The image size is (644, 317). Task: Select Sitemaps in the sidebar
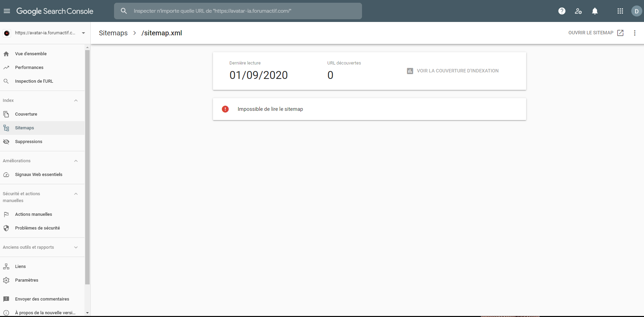(42, 128)
